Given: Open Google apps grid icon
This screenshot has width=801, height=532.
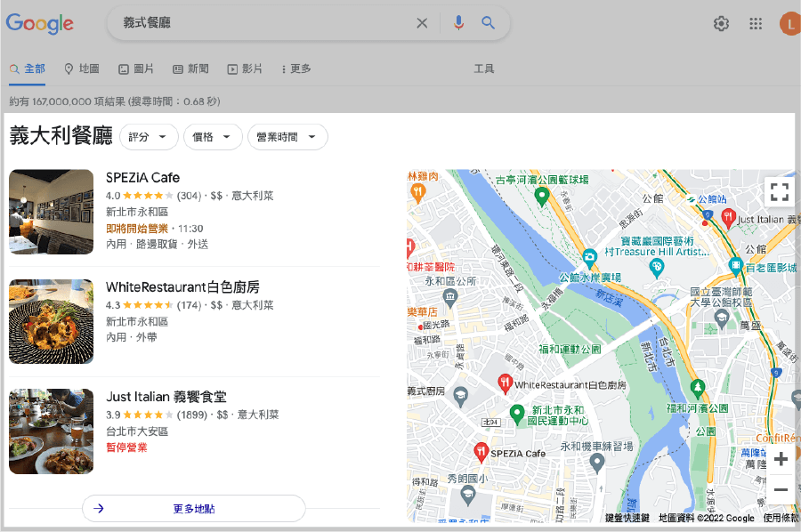Looking at the screenshot, I should click(756, 23).
